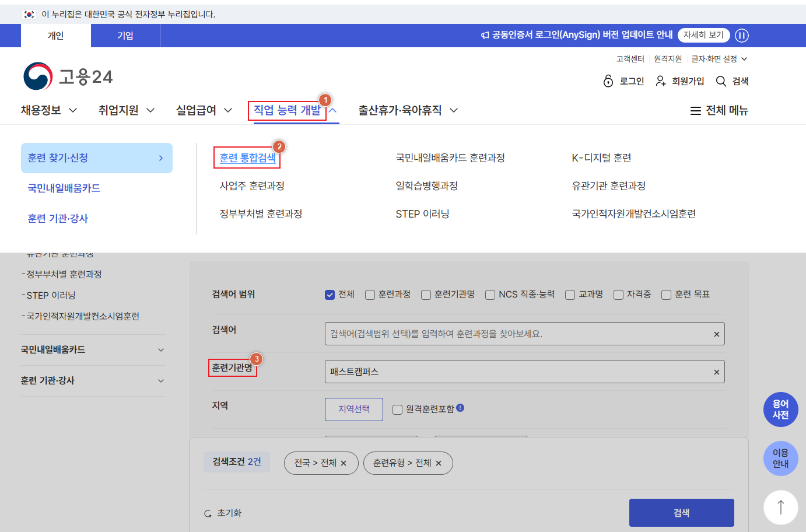Image resolution: width=806 pixels, height=532 pixels.
Task: Select 채용정보 from the main menu
Action: coord(42,110)
